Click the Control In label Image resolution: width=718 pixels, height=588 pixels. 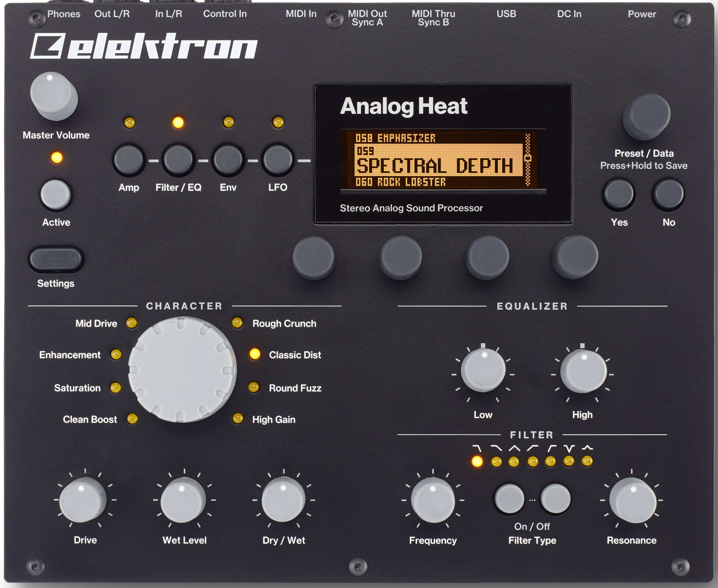[x=225, y=14]
